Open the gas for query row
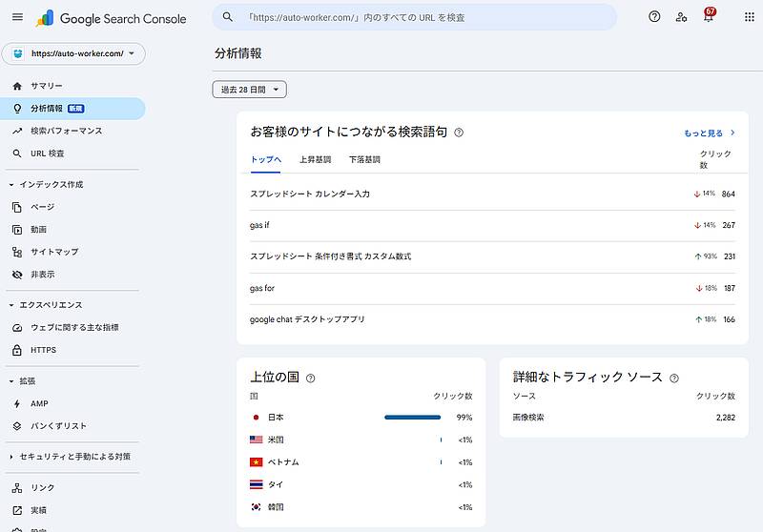The height and width of the screenshot is (532, 763). (492, 288)
